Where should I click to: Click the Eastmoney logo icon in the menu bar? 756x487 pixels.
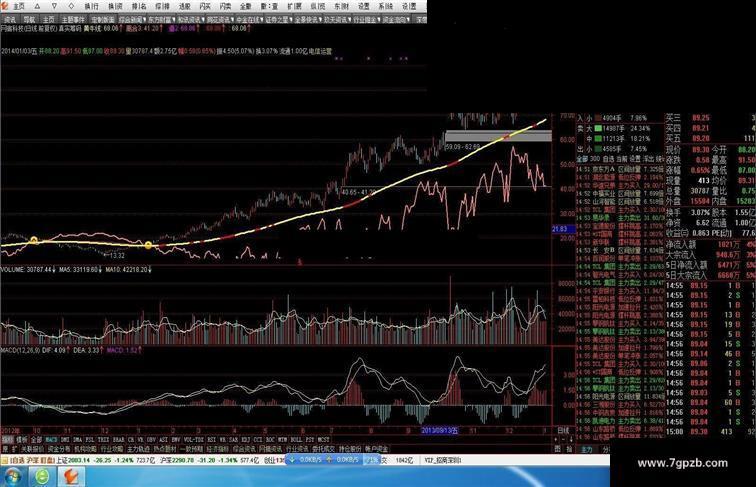coord(5,6)
